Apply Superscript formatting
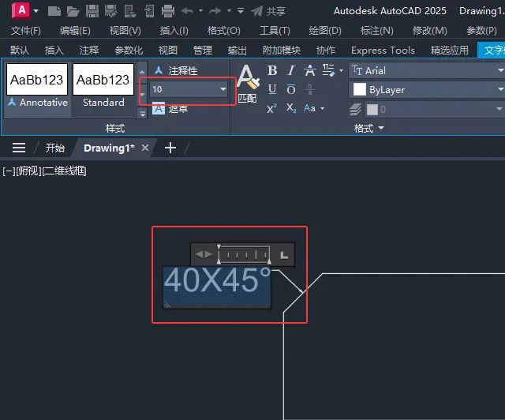This screenshot has width=505, height=420. pos(271,108)
